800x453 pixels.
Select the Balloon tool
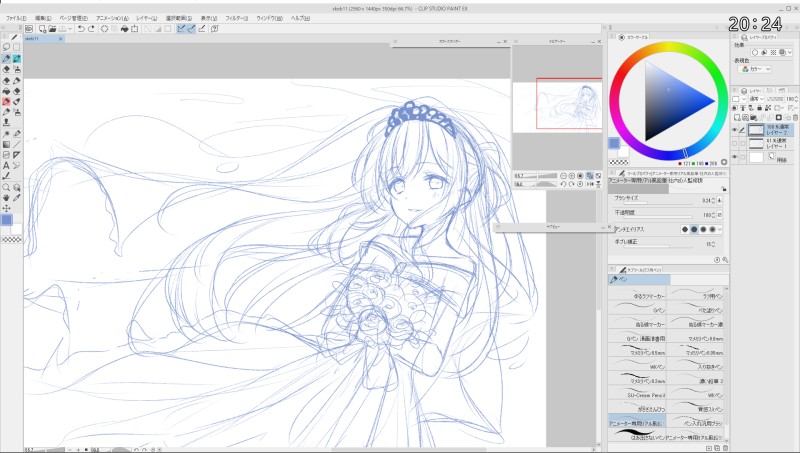[17, 165]
